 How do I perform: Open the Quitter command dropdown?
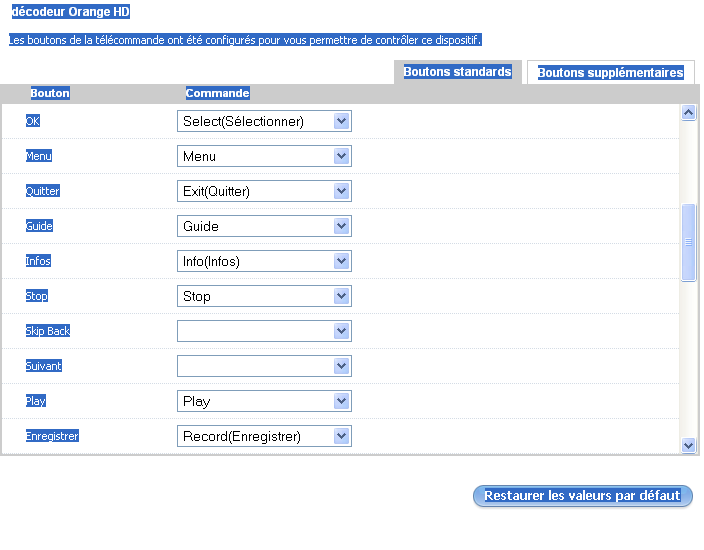point(264,191)
